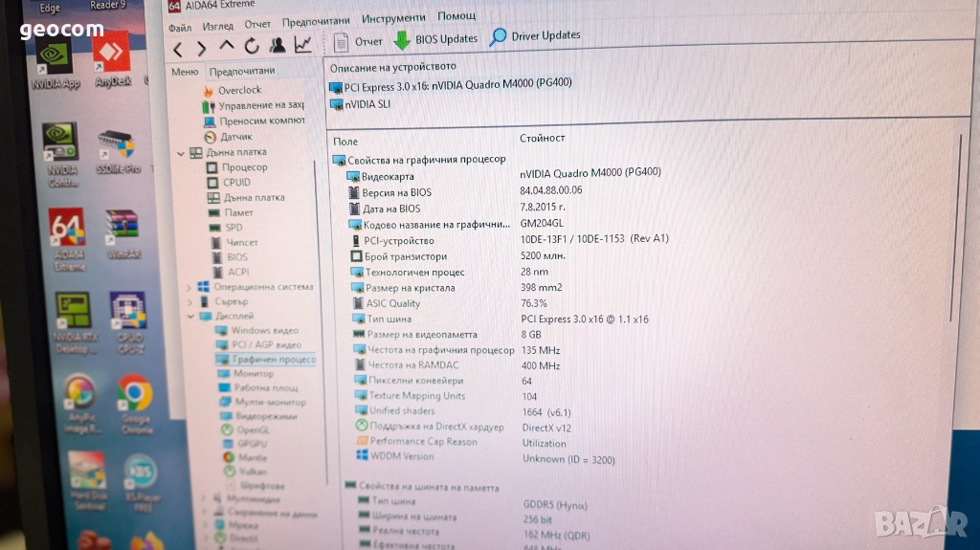This screenshot has height=550, width=980.
Task: Select the CPUID tree item
Action: (236, 183)
